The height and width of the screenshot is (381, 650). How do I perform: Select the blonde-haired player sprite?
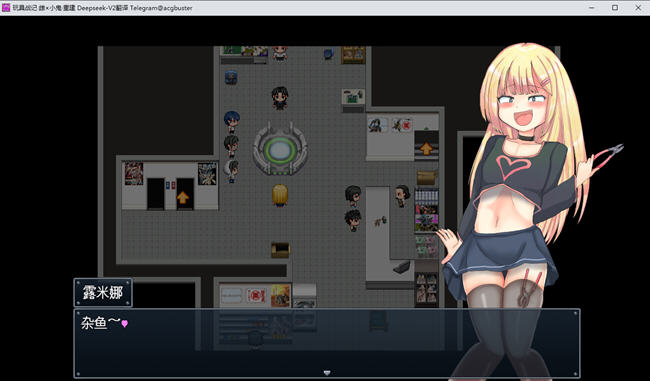tap(280, 195)
